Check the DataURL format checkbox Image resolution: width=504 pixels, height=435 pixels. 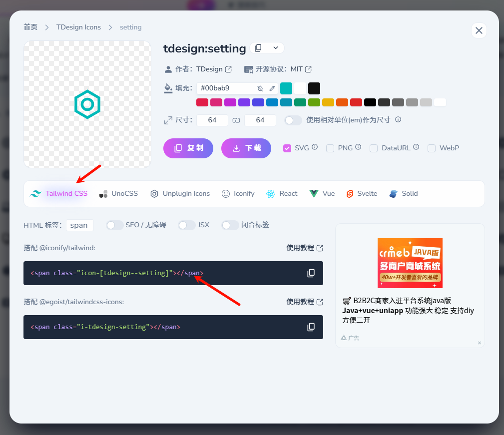click(374, 148)
